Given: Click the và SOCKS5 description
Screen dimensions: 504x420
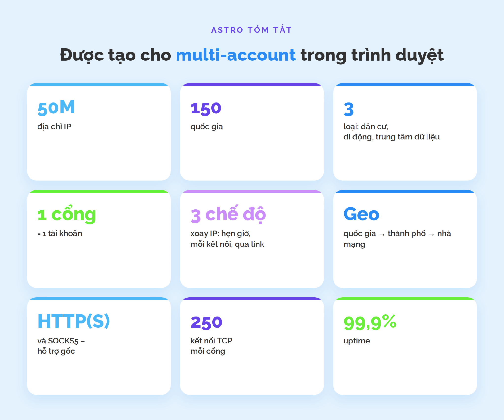Looking at the screenshot, I should pyautogui.click(x=61, y=341).
